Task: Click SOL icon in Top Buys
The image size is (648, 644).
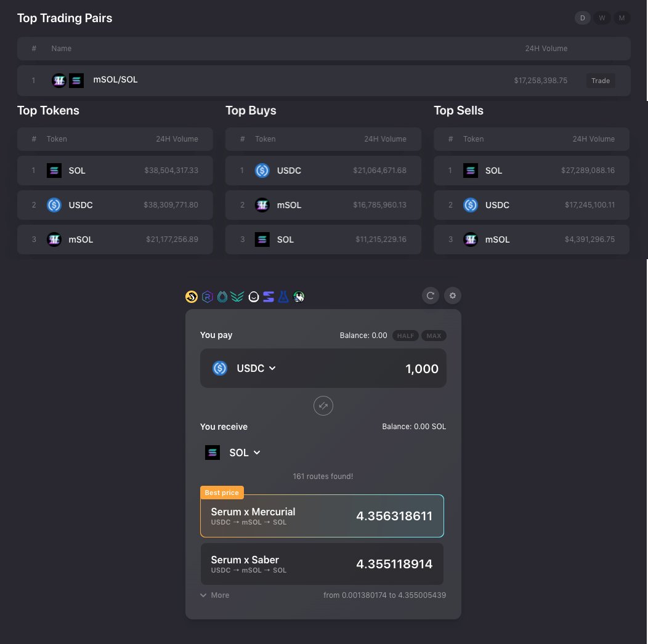Action: coord(262,239)
